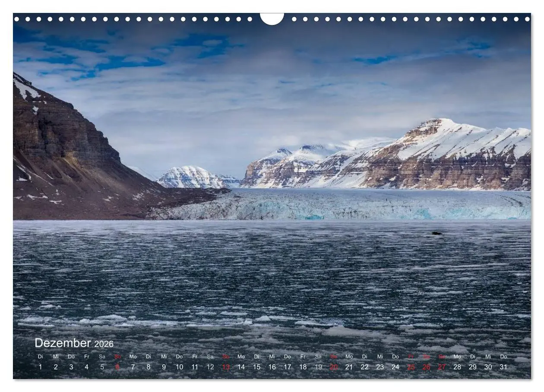Select date 31 in the calendar strip
The image size is (544, 392).
point(503,367)
